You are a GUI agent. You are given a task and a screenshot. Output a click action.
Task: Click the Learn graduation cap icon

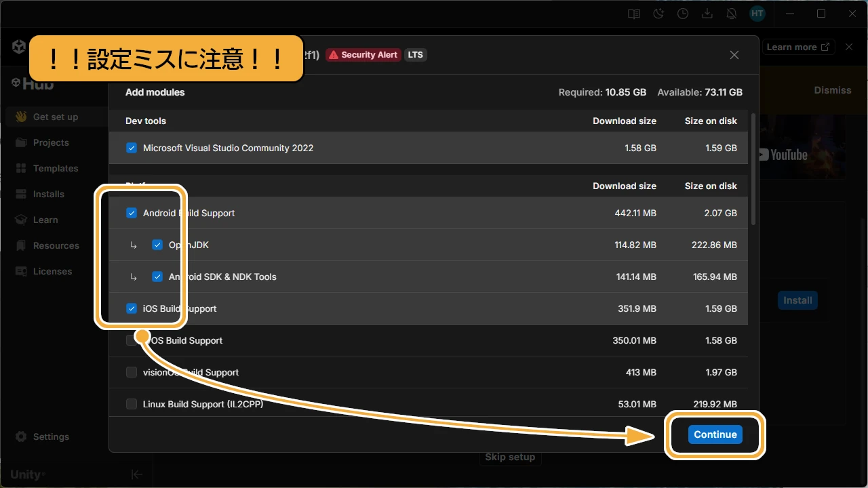21,220
